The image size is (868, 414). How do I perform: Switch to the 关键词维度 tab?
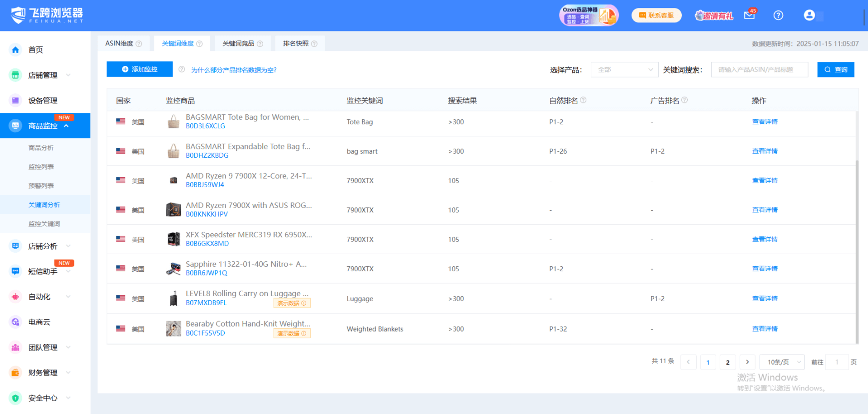click(182, 43)
